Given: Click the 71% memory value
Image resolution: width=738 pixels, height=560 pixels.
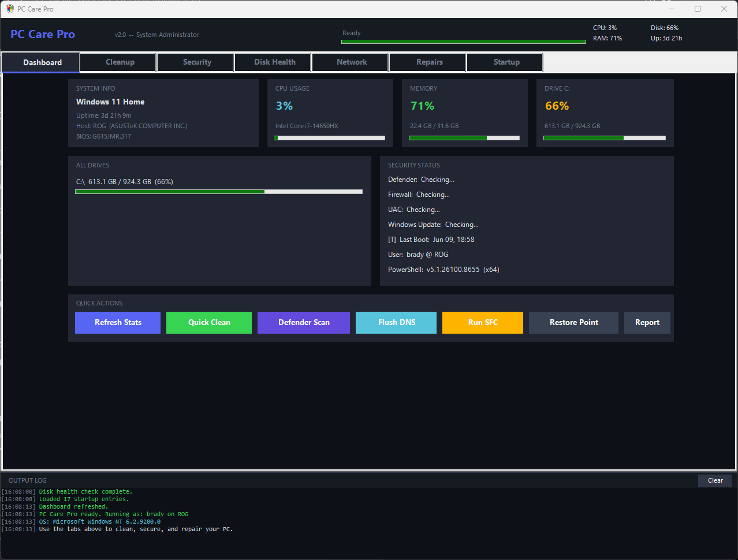Looking at the screenshot, I should coord(422,106).
